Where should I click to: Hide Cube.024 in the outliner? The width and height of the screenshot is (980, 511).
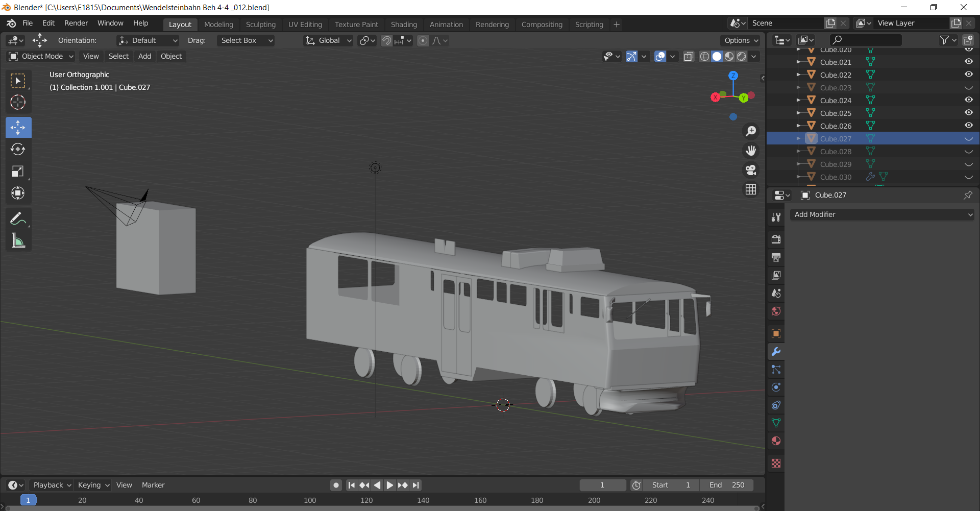[968, 100]
